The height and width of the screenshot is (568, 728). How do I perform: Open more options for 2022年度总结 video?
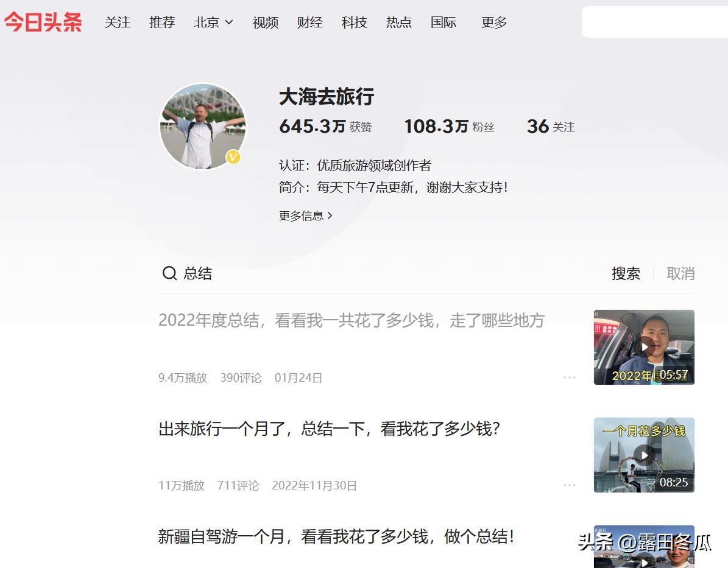[569, 377]
